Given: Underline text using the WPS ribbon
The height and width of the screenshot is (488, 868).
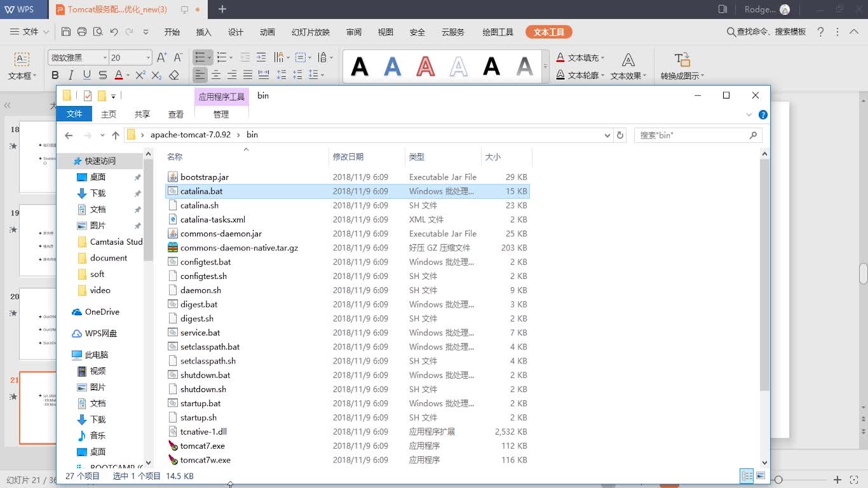Looking at the screenshot, I should (87, 75).
